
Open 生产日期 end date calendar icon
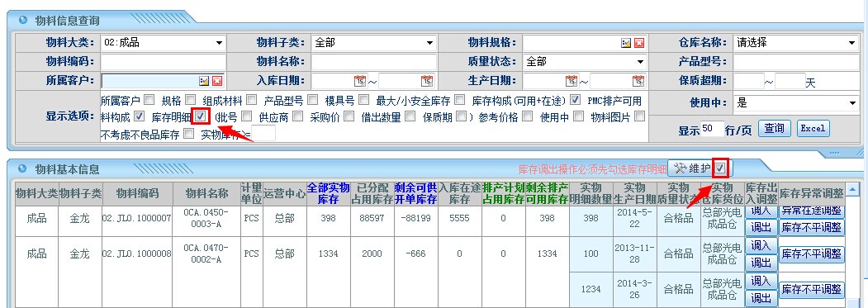pos(638,81)
